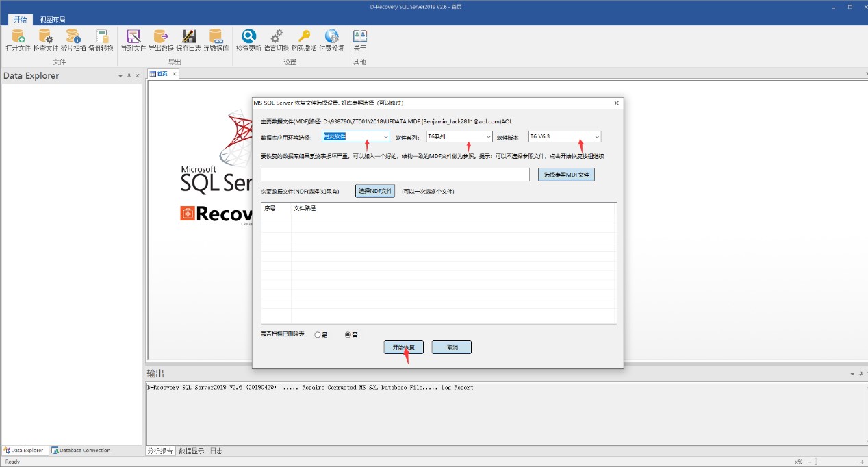Screen dimensions: 868x467
Task: Expand the 软件系列 dropdown showing T6系列
Action: [x=488, y=137]
